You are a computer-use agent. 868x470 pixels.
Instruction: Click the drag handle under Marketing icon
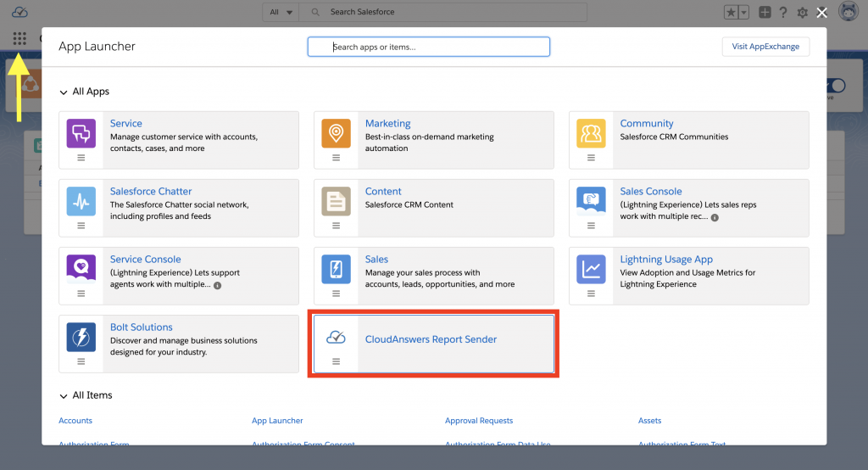point(336,158)
